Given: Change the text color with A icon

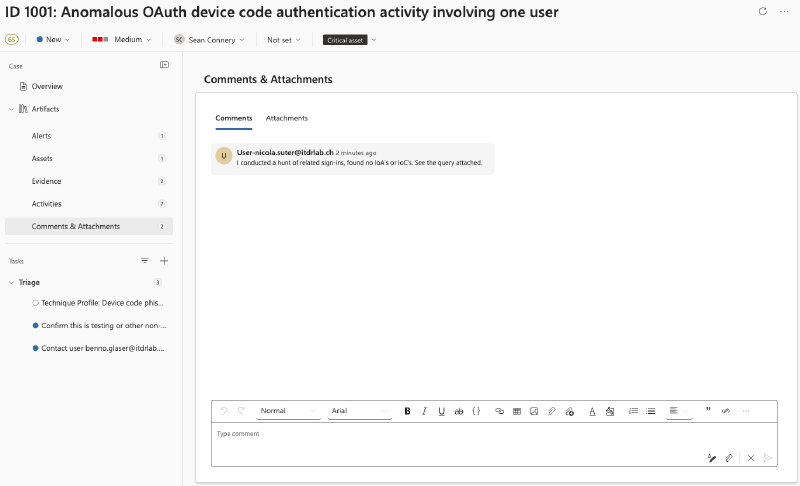Looking at the screenshot, I should (x=592, y=411).
